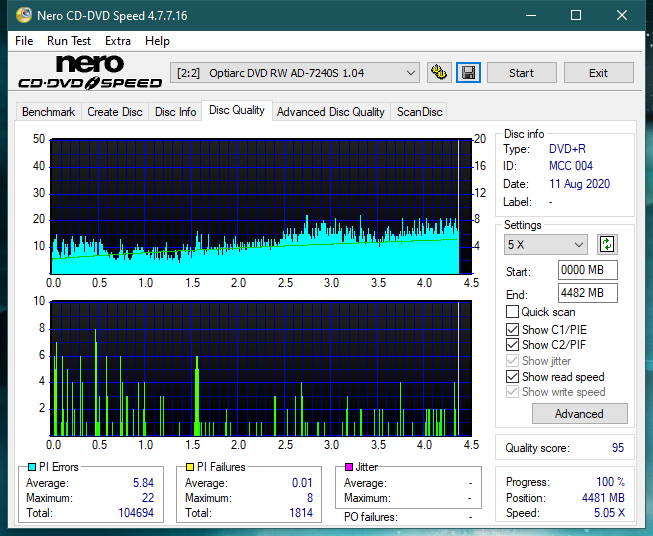This screenshot has height=536, width=653.
Task: Click the Exit button
Action: coord(598,73)
